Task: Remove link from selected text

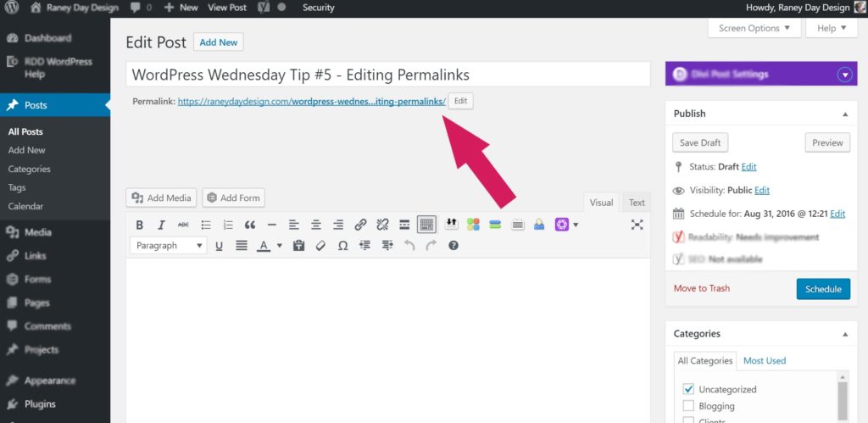Action: (382, 225)
